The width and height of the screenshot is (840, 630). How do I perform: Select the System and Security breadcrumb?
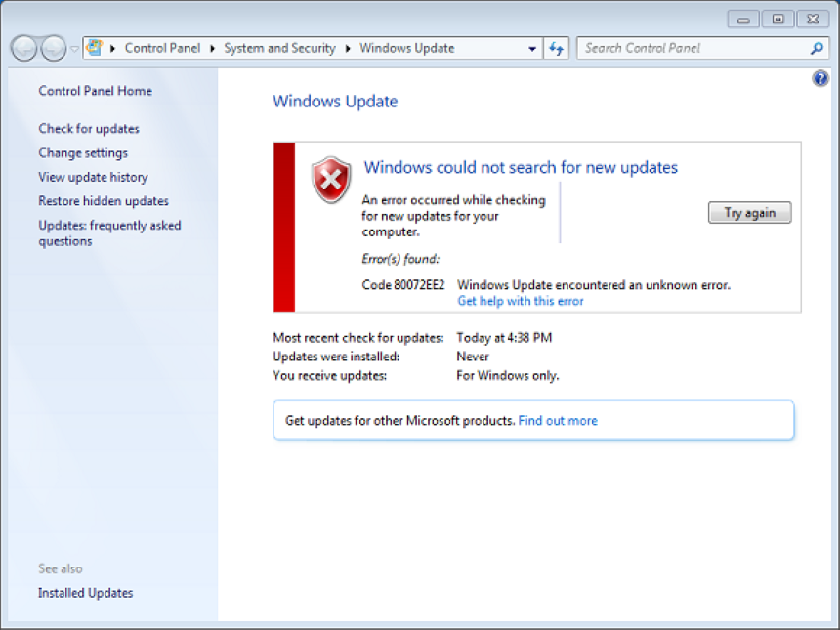[x=279, y=48]
